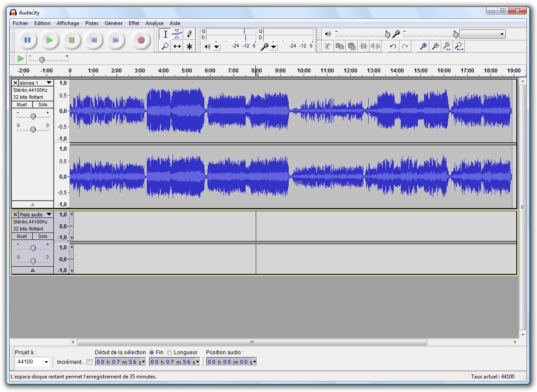Image resolution: width=537 pixels, height=392 pixels.
Task: Open the Edition menu
Action: pyautogui.click(x=42, y=23)
